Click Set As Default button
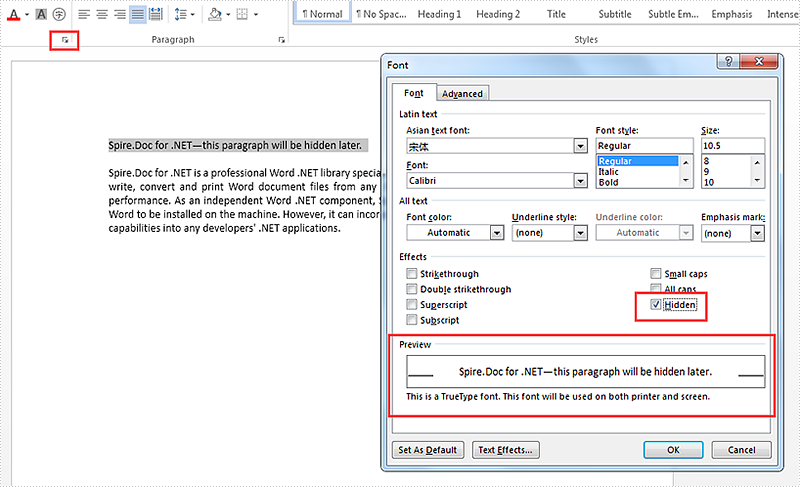This screenshot has width=800, height=487. tap(428, 450)
